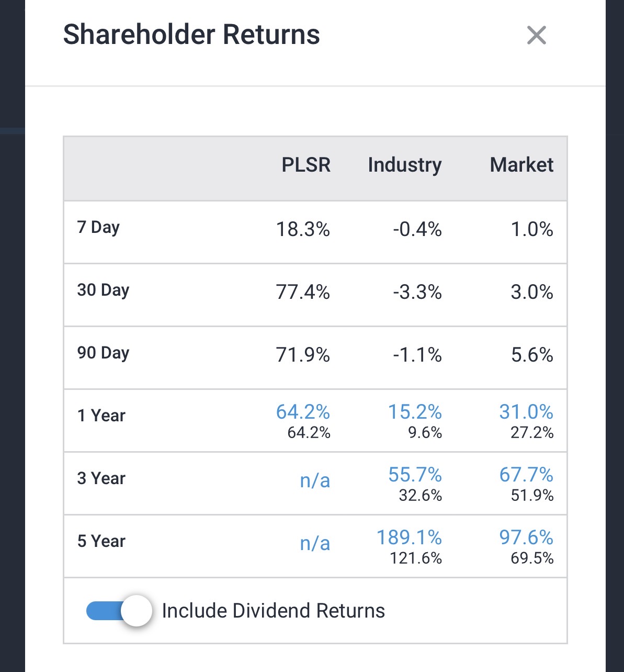Select the 7 Day row label
The image size is (624, 672).
point(98,228)
